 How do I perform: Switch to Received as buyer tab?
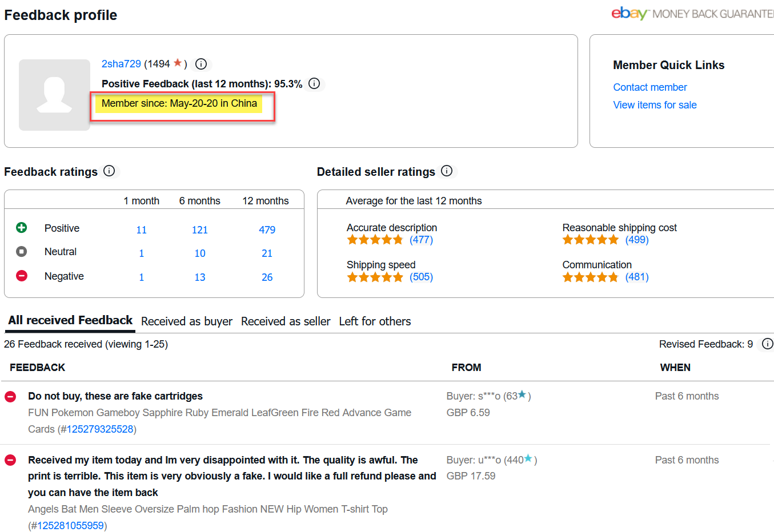click(x=187, y=321)
